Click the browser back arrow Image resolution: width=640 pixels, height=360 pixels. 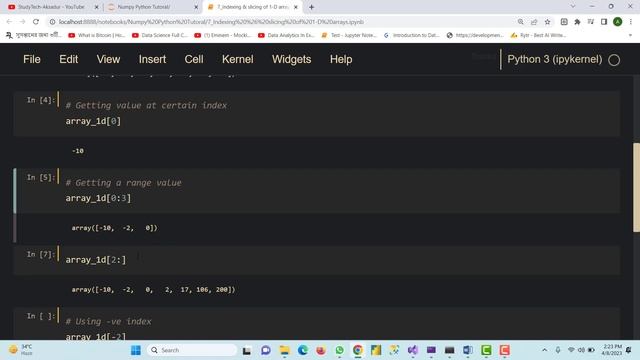pyautogui.click(x=9, y=22)
